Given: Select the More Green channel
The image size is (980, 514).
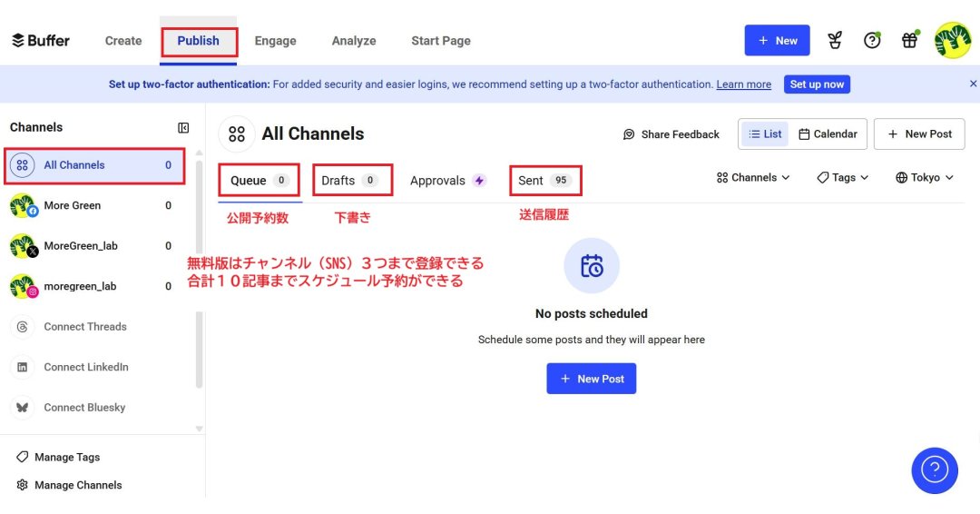Looking at the screenshot, I should click(92, 205).
